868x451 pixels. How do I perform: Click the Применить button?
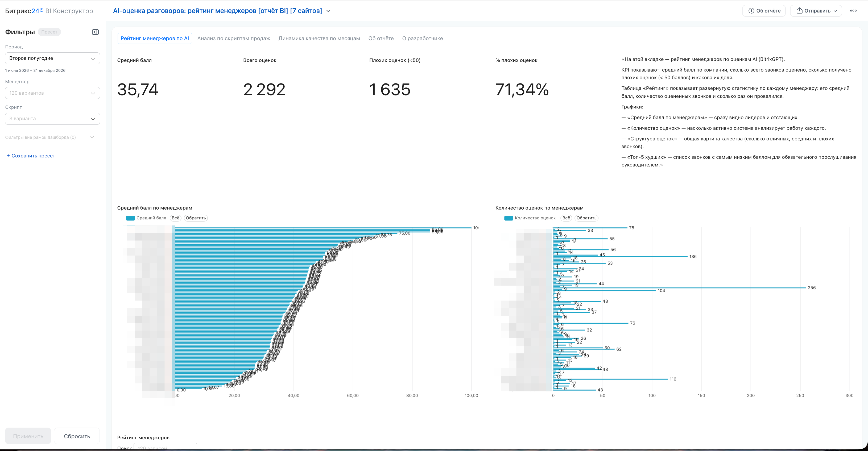(28, 436)
